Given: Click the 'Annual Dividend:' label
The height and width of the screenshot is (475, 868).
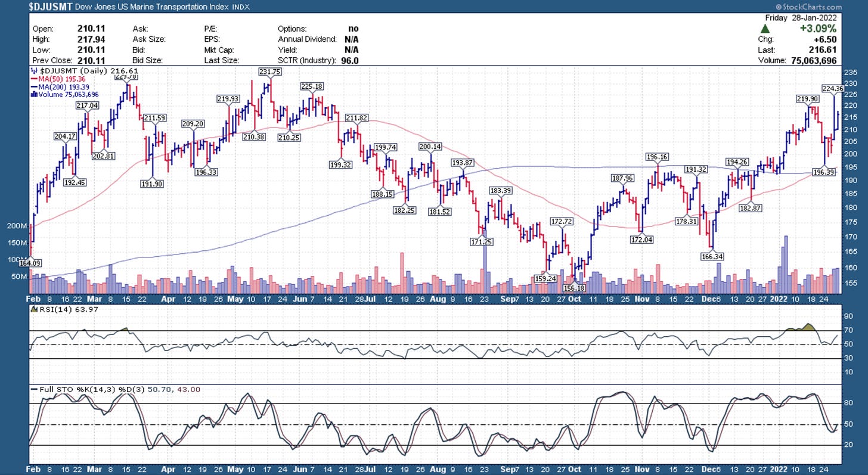Looking at the screenshot, I should (307, 39).
